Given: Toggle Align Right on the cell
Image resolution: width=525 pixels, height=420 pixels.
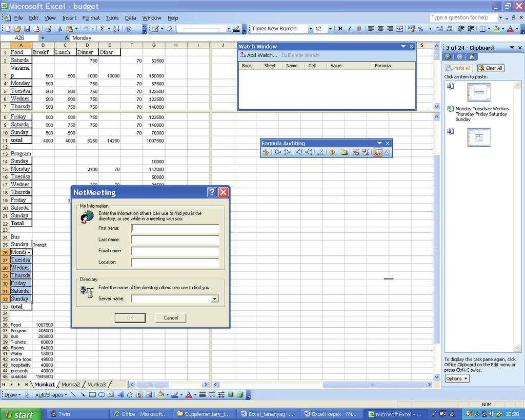Looking at the screenshot, I should [390, 29].
